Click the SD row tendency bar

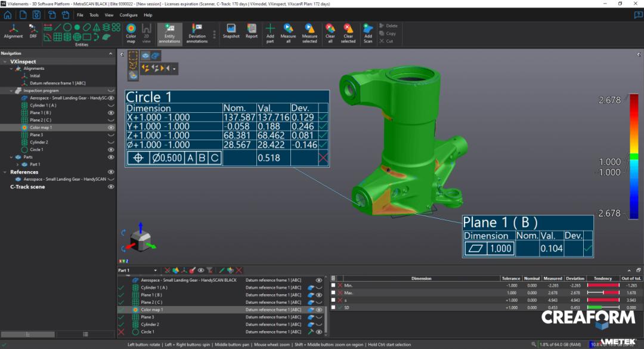click(x=603, y=307)
